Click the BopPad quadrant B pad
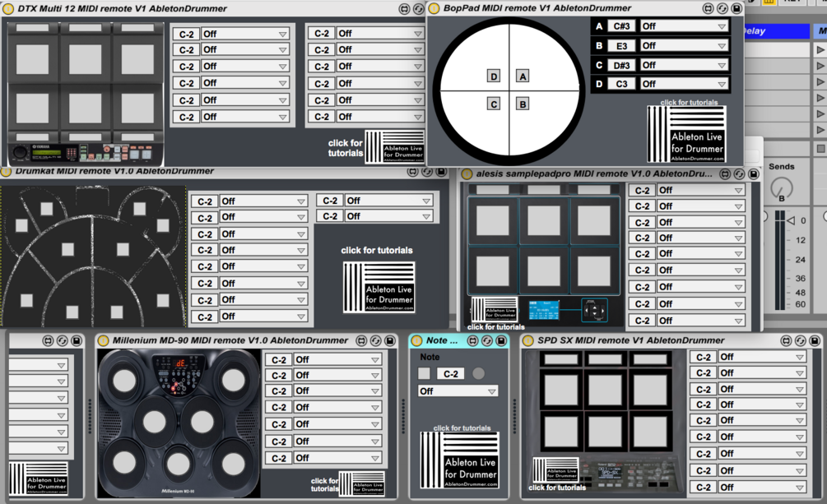 (x=523, y=104)
